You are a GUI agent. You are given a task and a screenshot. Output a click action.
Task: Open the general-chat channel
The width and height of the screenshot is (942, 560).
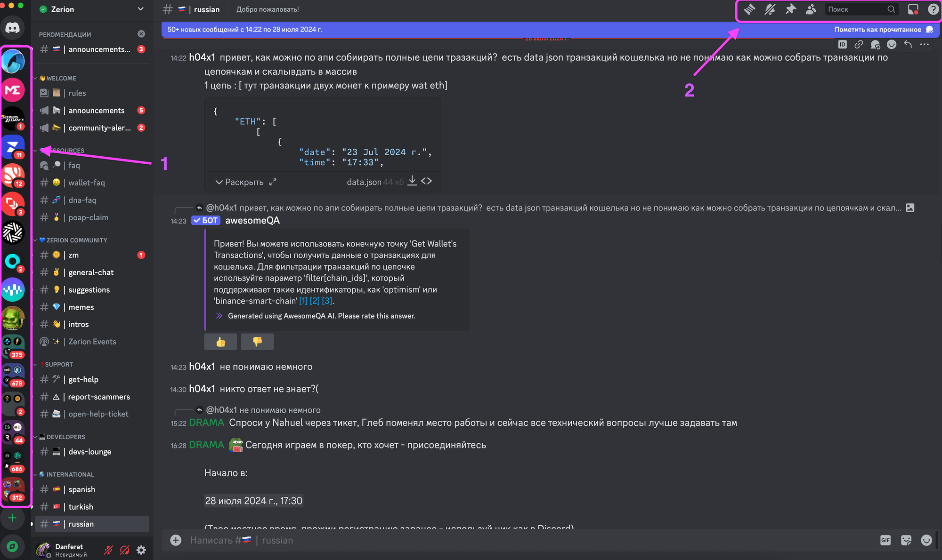91,272
